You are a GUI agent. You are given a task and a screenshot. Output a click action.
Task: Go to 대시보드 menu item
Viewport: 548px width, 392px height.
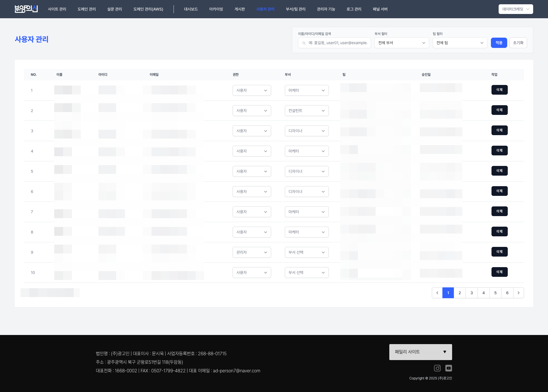click(x=191, y=9)
